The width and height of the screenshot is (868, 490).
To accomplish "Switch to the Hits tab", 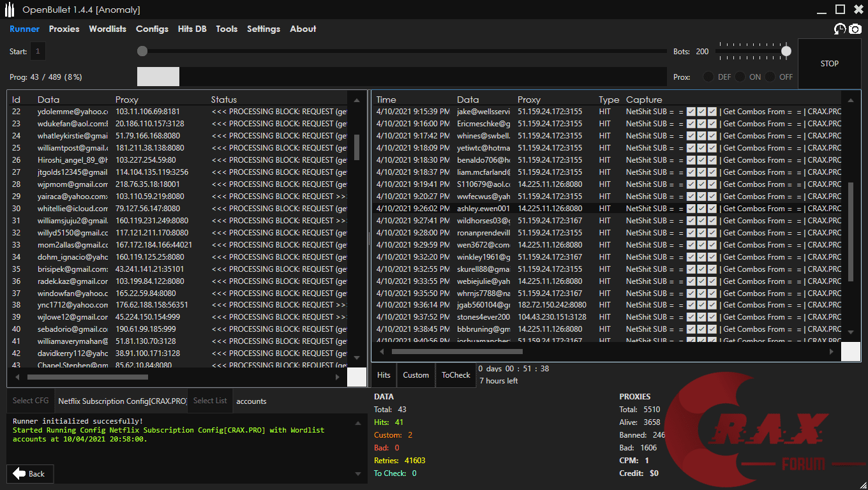I will (384, 375).
